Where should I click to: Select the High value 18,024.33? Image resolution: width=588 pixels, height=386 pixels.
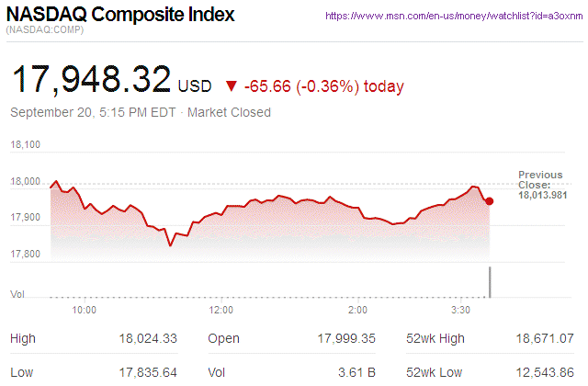click(x=148, y=339)
